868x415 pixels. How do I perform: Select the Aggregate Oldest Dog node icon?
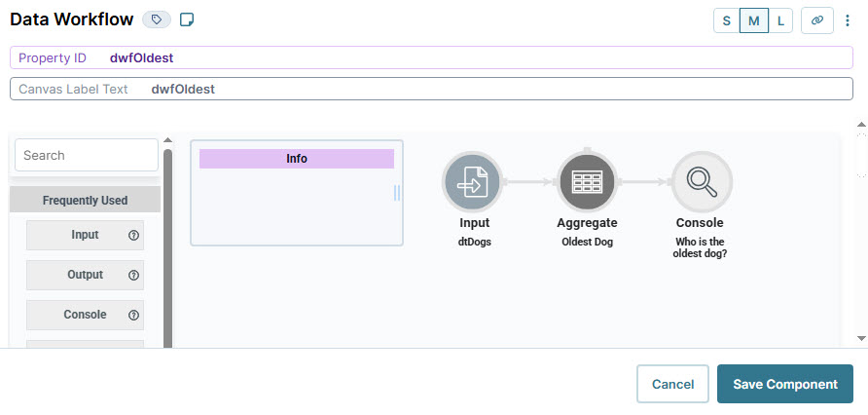pos(587,182)
